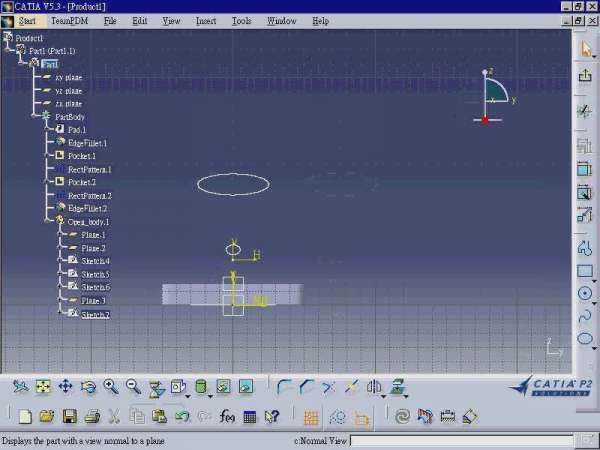Open the Formula f(x) editor
This screenshot has width=600, height=450.
(227, 416)
